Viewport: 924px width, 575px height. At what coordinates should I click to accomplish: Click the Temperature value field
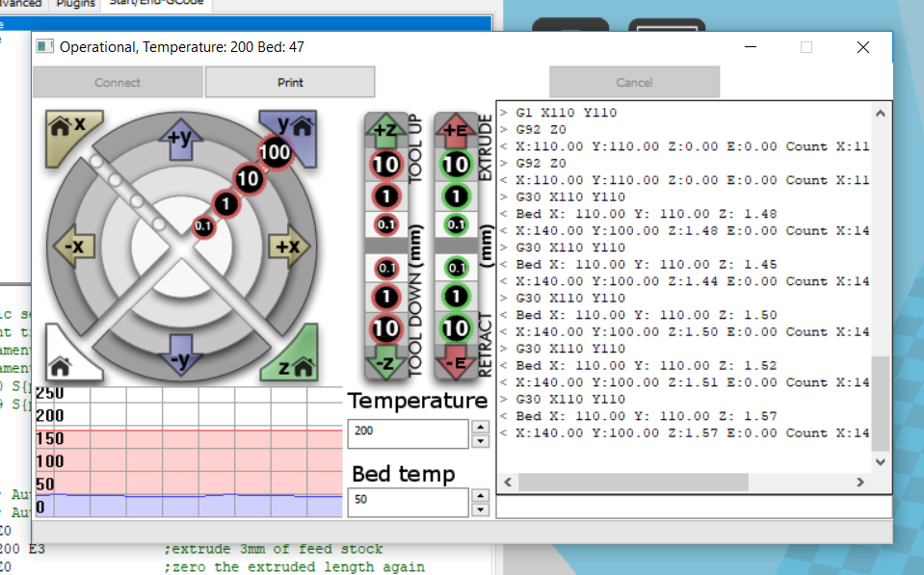pyautogui.click(x=407, y=431)
